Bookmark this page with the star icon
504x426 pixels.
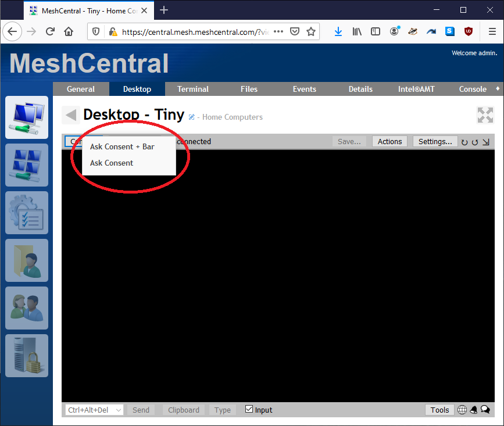(311, 31)
